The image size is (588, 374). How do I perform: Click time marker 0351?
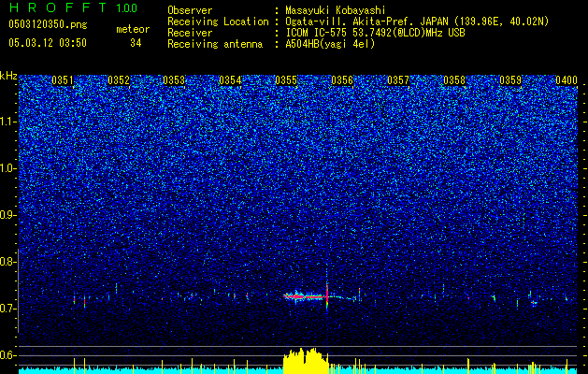coord(63,80)
